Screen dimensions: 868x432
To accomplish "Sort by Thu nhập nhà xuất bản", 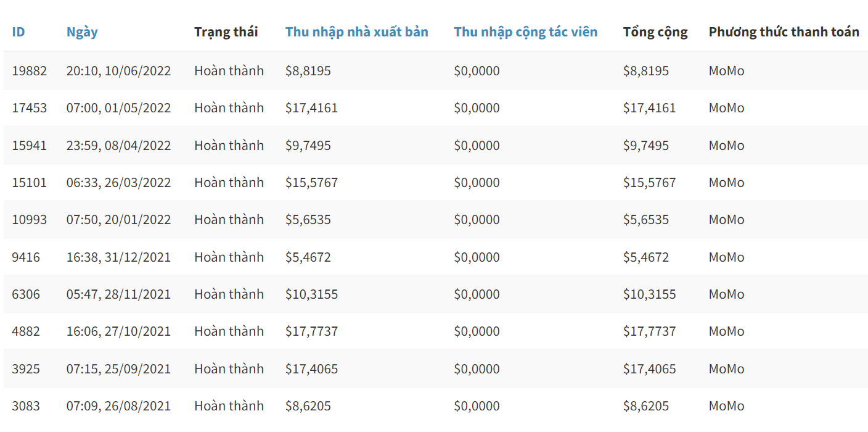I will (x=356, y=32).
